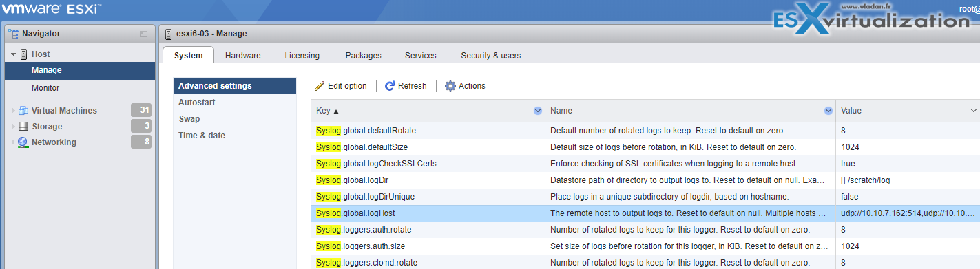Open the Value column dropdown arrow
Image resolution: width=980 pixels, height=269 pixels.
pos(974,111)
